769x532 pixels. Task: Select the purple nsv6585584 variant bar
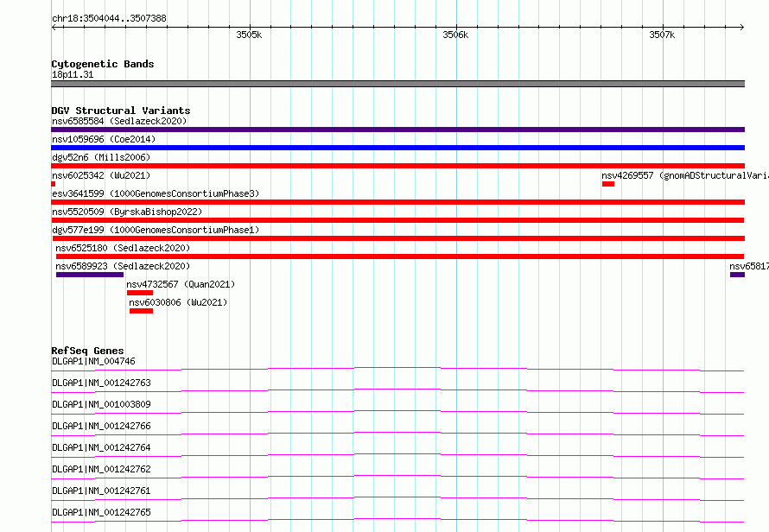click(x=397, y=130)
